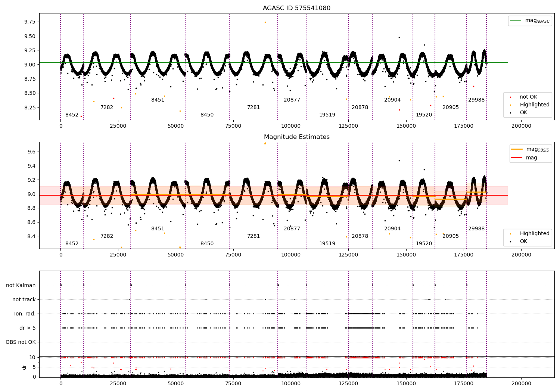
Task: Click the "dr > 5" row label
Action: point(28,328)
